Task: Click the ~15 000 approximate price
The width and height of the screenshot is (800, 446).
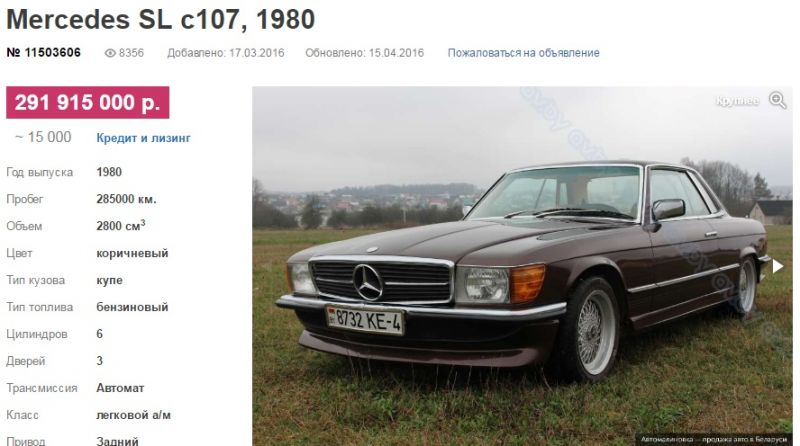Action: click(43, 137)
